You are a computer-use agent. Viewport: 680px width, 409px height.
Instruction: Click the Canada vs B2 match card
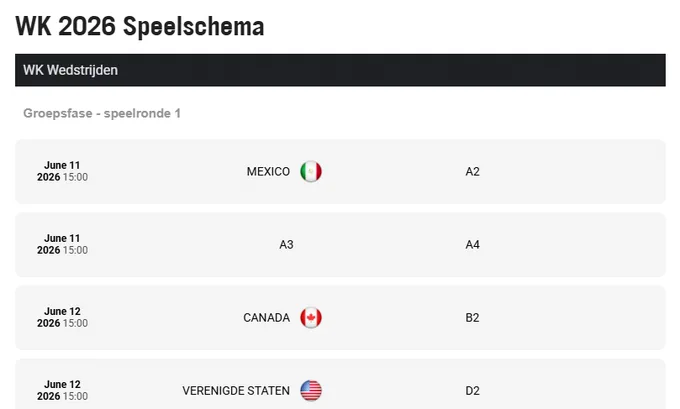[x=340, y=318]
